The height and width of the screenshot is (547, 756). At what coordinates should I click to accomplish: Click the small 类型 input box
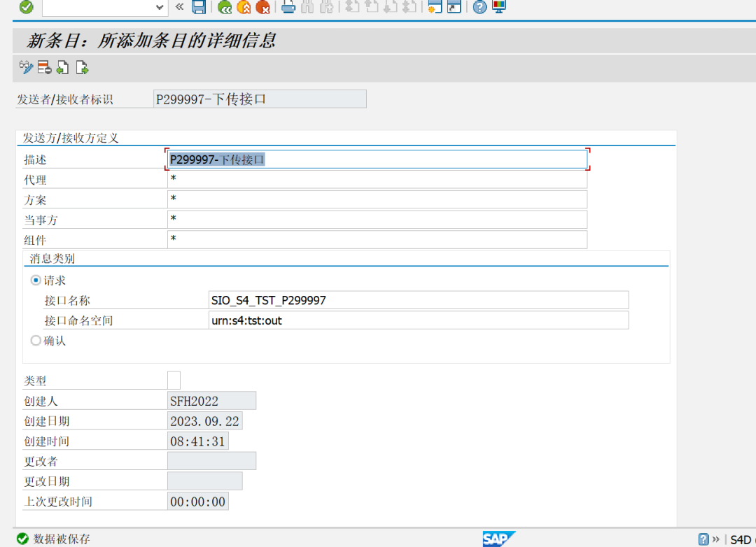coord(174,381)
